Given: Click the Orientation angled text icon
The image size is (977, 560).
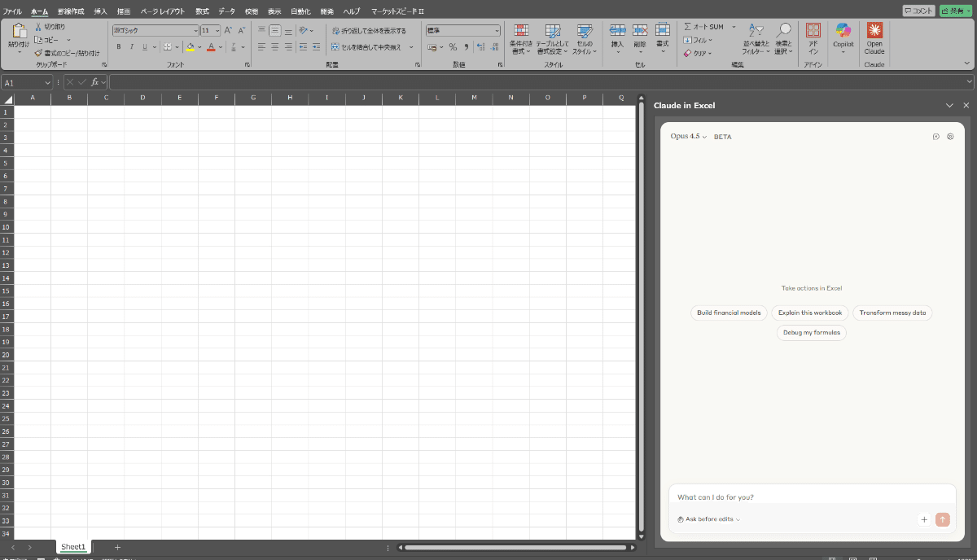Looking at the screenshot, I should click(303, 30).
